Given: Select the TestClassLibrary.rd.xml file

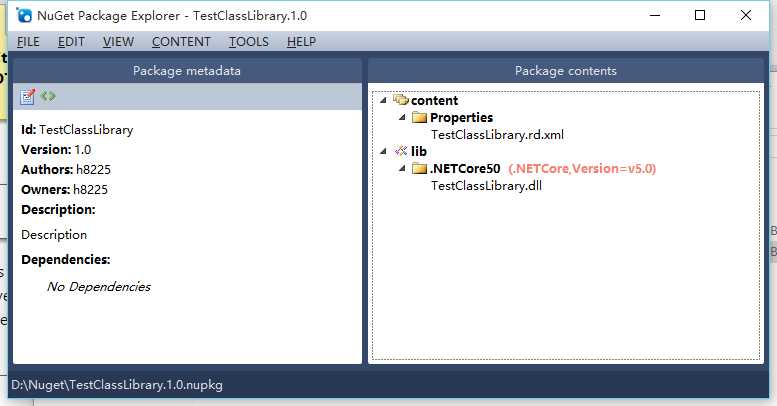Looking at the screenshot, I should click(x=498, y=135).
